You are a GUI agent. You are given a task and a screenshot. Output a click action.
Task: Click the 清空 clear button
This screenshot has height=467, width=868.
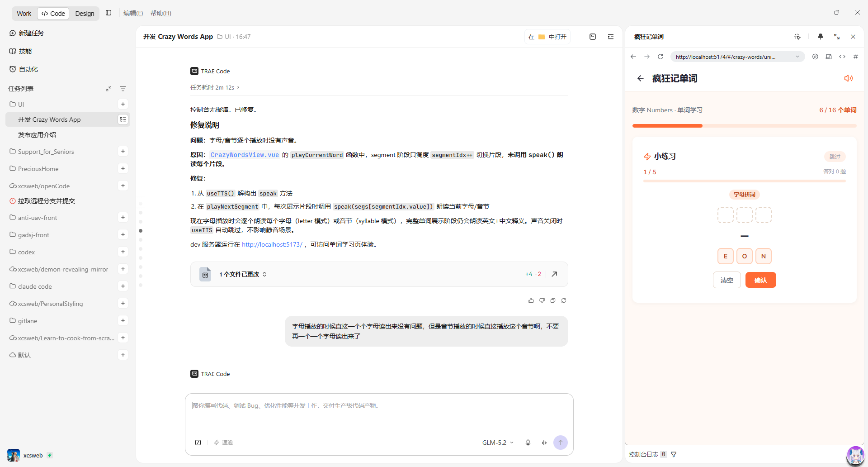727,280
